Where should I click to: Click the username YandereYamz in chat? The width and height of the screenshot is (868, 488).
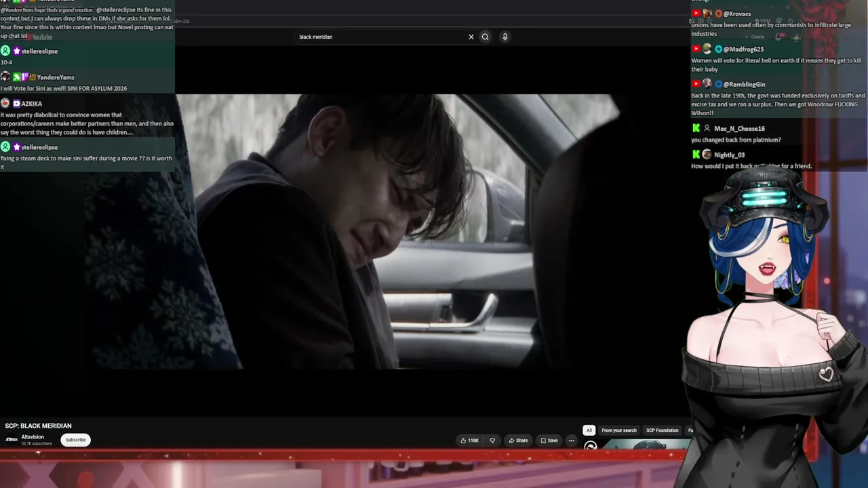pyautogui.click(x=56, y=77)
